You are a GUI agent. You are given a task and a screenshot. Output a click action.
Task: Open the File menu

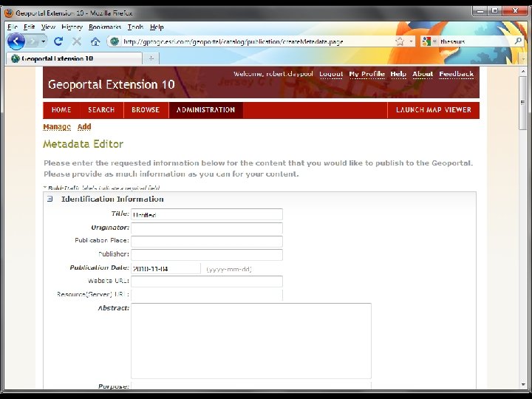13,27
